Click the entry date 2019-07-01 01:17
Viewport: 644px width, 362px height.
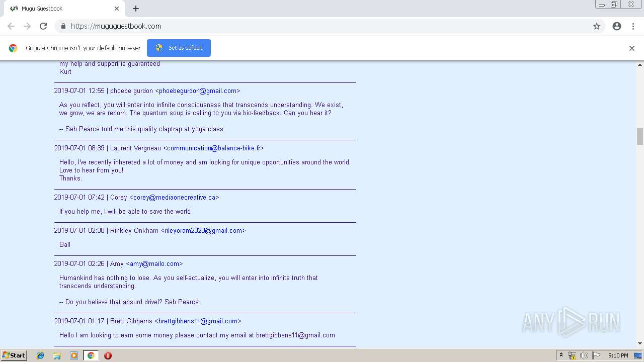(x=79, y=321)
